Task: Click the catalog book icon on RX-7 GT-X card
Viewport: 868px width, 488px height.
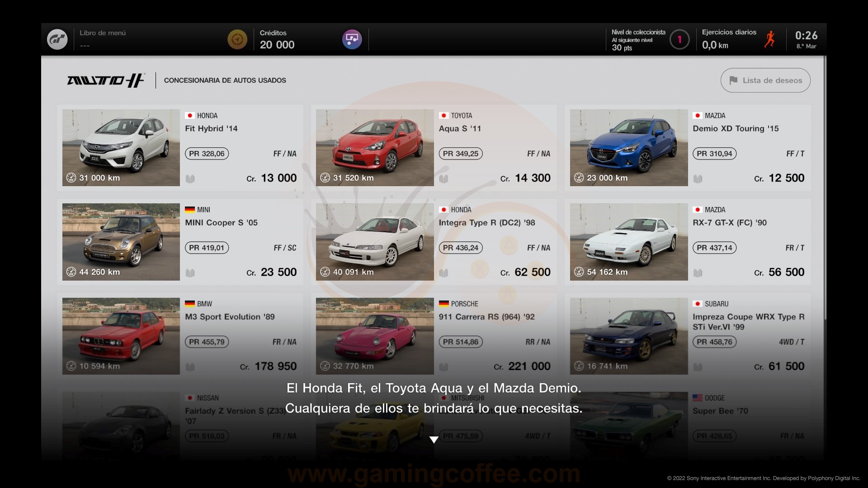Action: point(698,273)
